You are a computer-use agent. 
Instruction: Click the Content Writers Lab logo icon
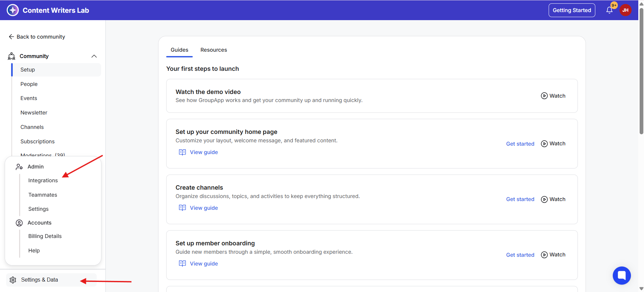point(13,10)
